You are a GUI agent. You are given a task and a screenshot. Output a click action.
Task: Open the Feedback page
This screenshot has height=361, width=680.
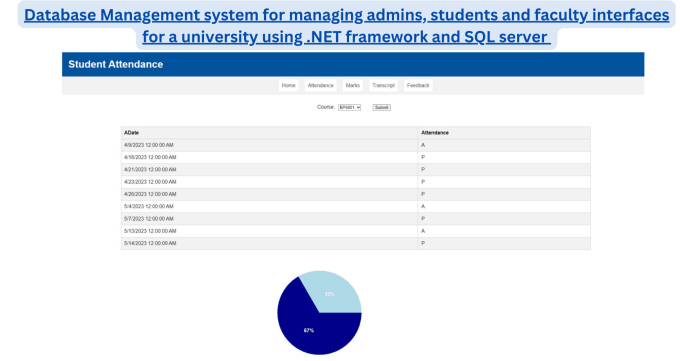coord(418,85)
